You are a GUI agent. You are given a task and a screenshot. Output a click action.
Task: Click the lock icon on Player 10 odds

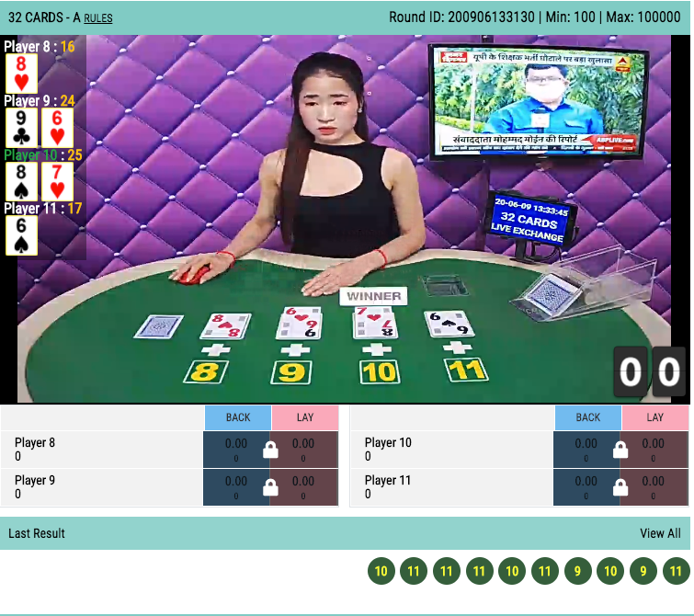tap(620, 450)
